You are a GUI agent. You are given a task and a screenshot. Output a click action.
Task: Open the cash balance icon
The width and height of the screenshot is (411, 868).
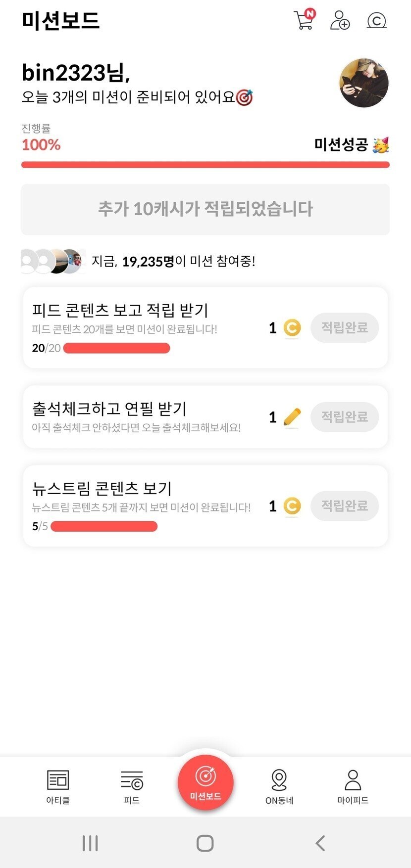(x=376, y=20)
